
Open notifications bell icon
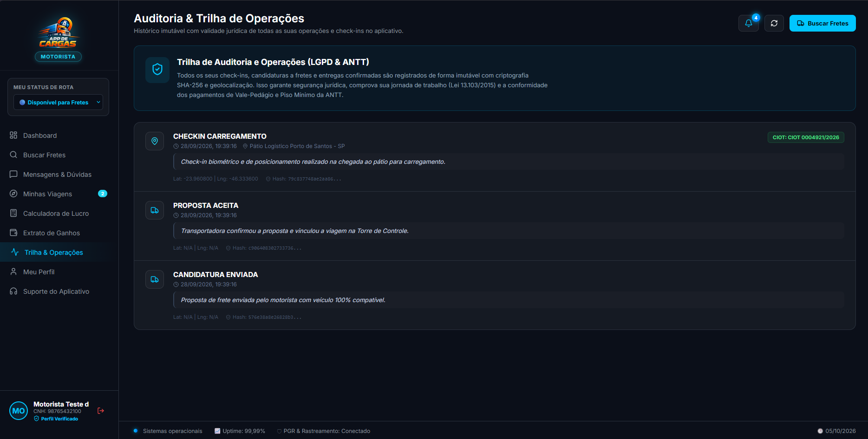coord(748,23)
